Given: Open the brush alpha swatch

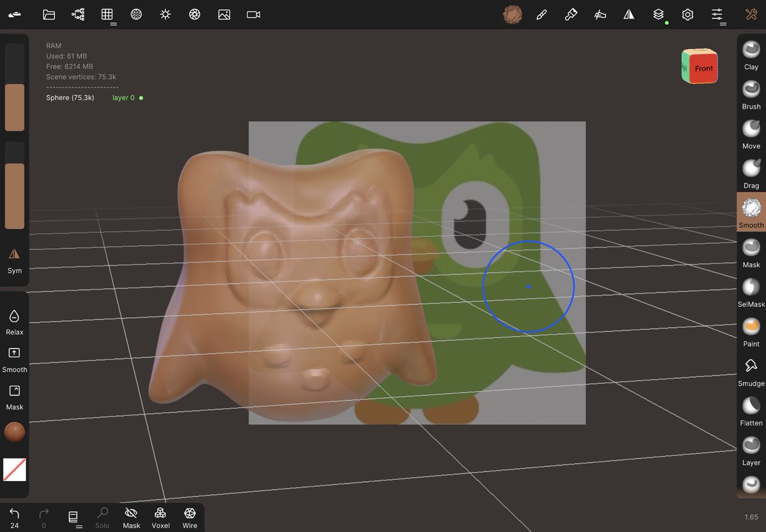Looking at the screenshot, I should [x=15, y=469].
